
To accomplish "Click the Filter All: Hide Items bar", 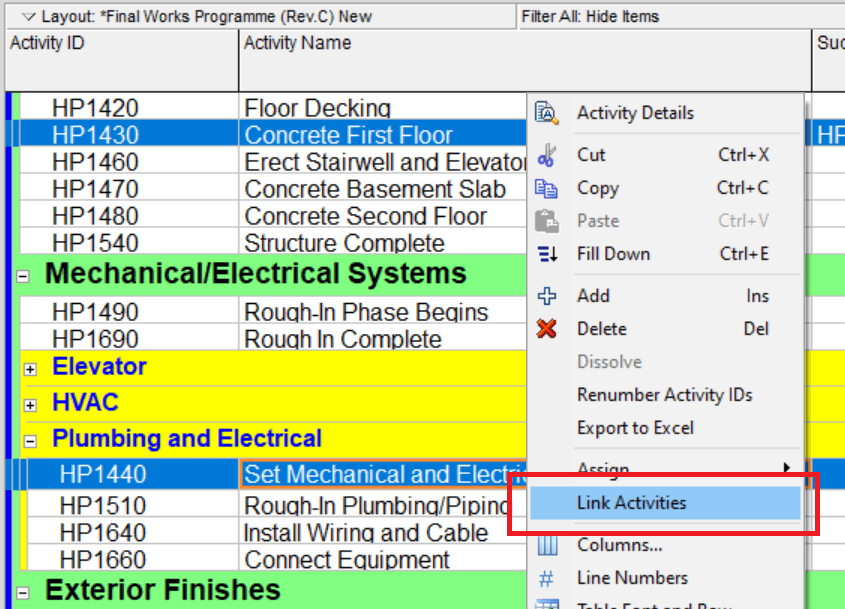I will pos(681,17).
